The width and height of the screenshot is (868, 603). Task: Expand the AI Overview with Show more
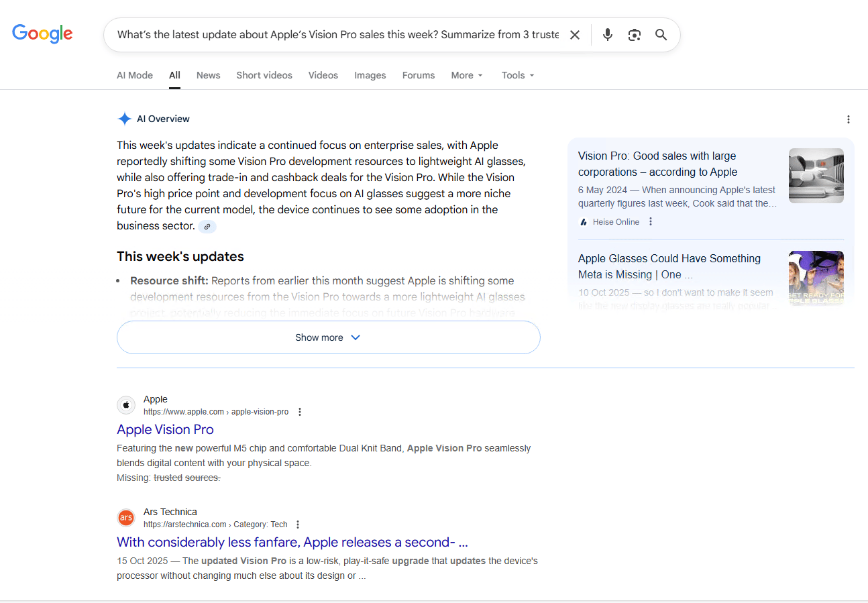[x=329, y=337]
